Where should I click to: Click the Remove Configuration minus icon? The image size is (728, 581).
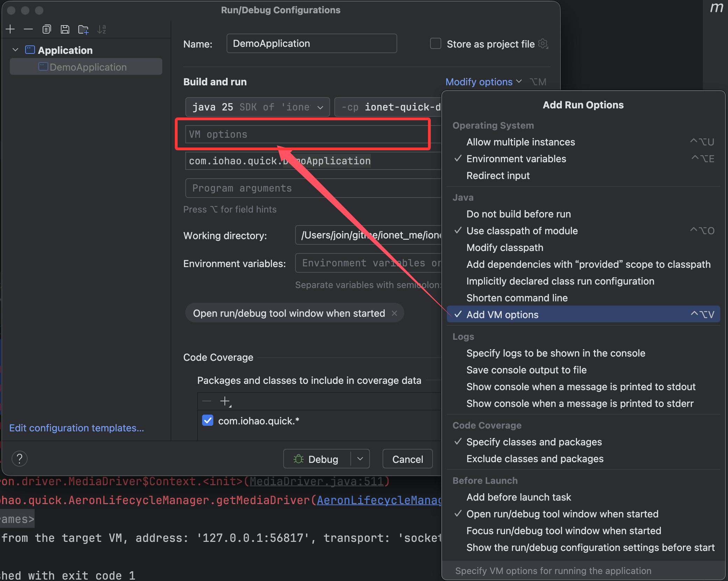coord(28,29)
